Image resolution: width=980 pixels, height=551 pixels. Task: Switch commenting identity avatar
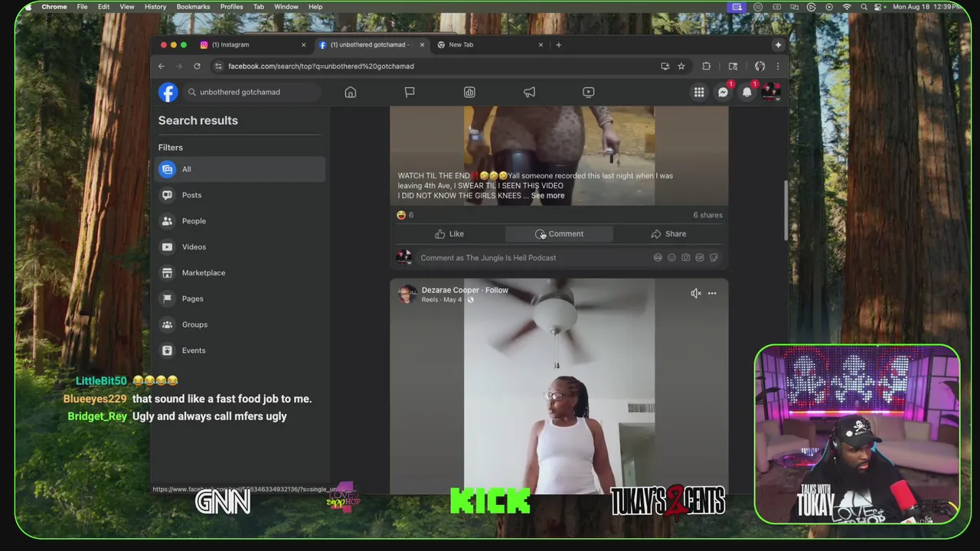pyautogui.click(x=404, y=258)
